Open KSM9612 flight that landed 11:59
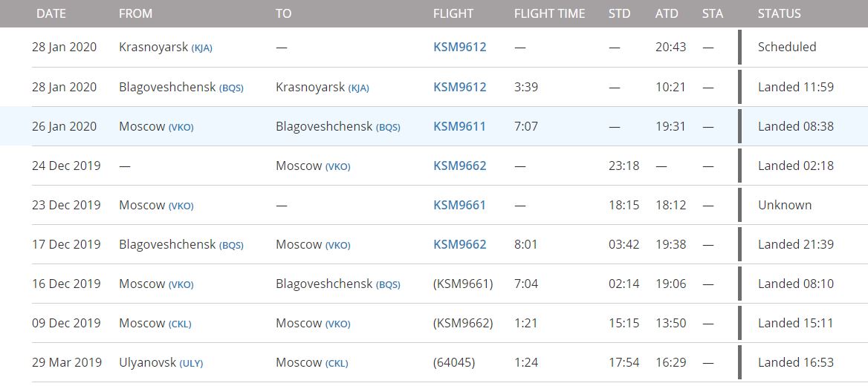Screen dimensions: 868x386 tap(459, 87)
